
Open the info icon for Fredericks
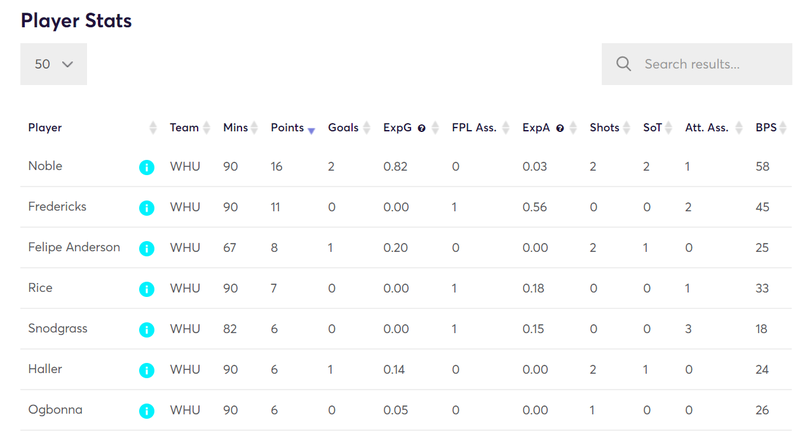[146, 208]
